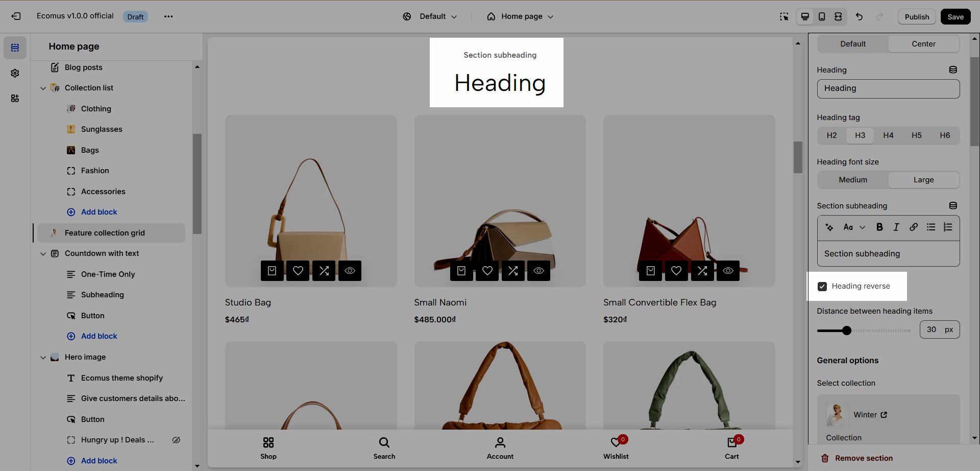980x471 pixels.
Task: Insert link in subheading editor
Action: click(914, 227)
